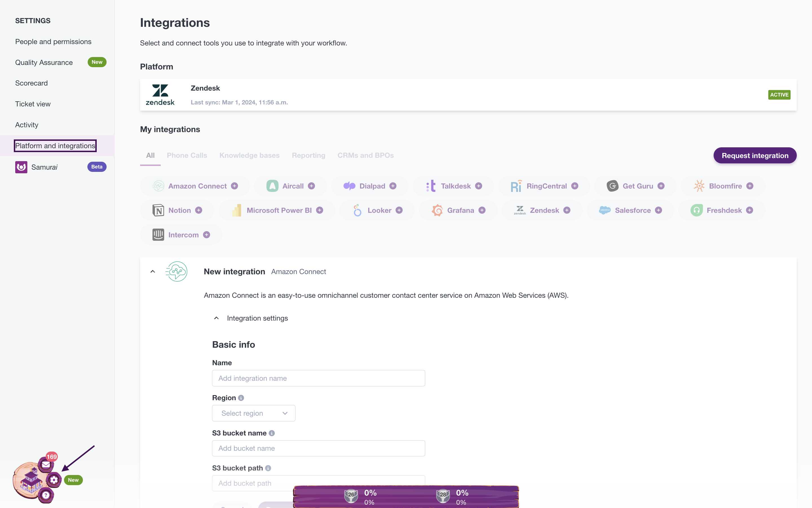
Task: Add Bloomfire via plus icon
Action: coord(750,186)
